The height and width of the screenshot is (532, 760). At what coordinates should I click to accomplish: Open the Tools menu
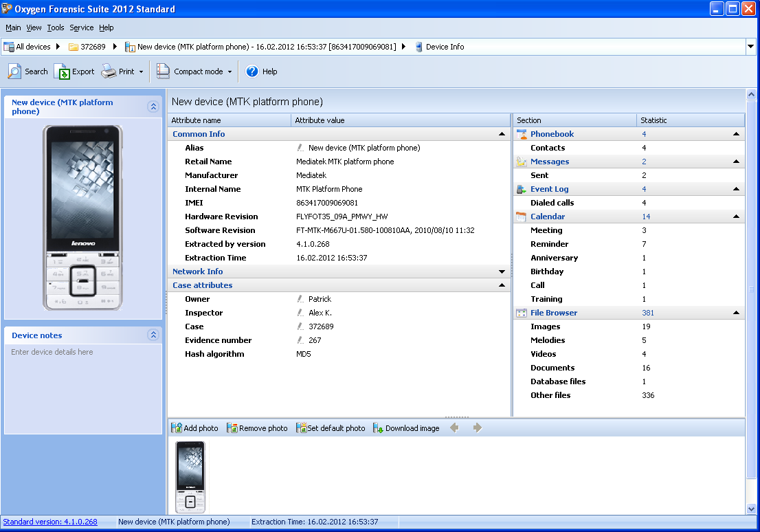click(x=56, y=27)
